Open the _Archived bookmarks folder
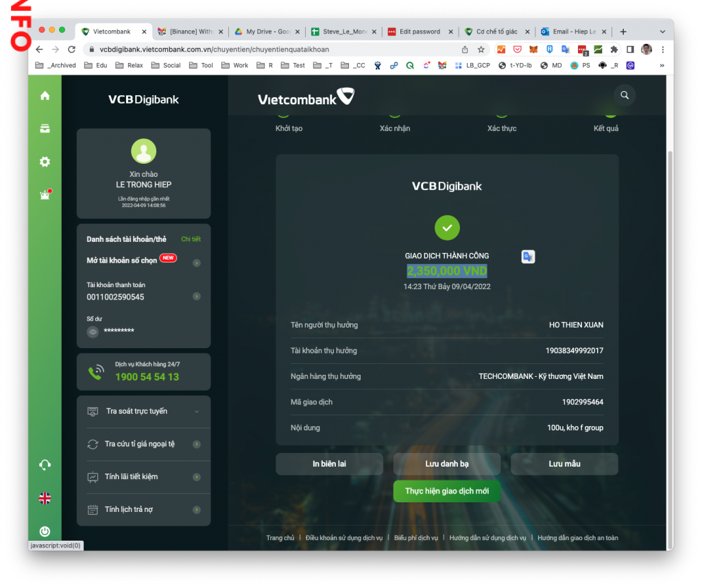This screenshot has height=588, width=702. 56,65
